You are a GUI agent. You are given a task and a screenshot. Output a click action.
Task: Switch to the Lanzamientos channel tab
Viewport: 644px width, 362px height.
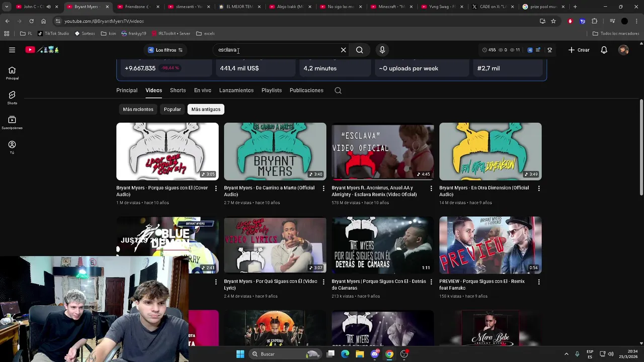[236, 90]
